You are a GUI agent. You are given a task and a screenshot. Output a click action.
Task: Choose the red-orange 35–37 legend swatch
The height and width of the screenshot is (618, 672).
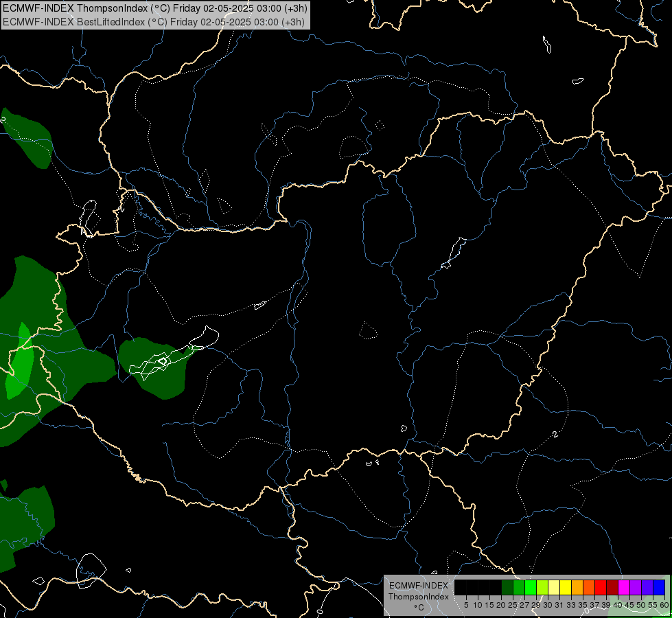pos(589,587)
